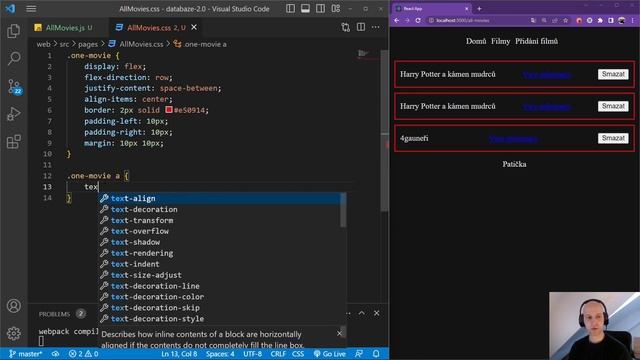The width and height of the screenshot is (640, 360).
Task: Open the Run and Debug view
Action: tap(13, 114)
